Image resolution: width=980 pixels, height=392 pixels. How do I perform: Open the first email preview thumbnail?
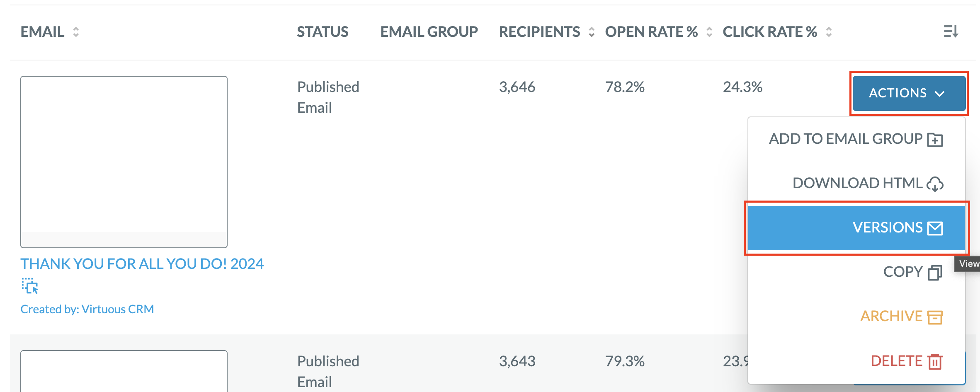pyautogui.click(x=124, y=162)
